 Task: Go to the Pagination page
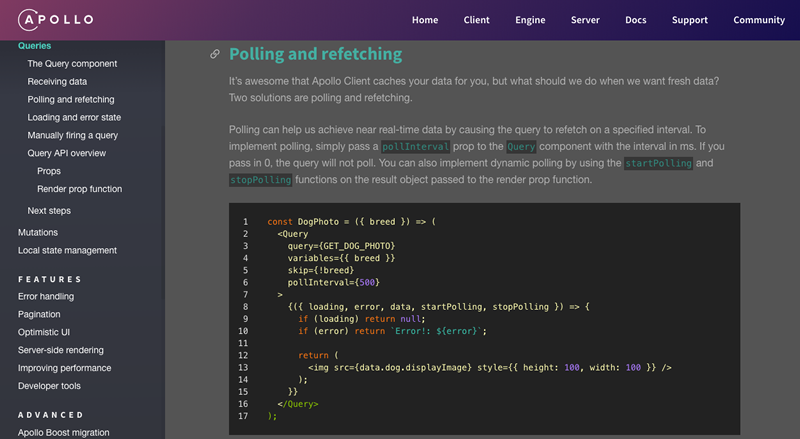(x=39, y=314)
